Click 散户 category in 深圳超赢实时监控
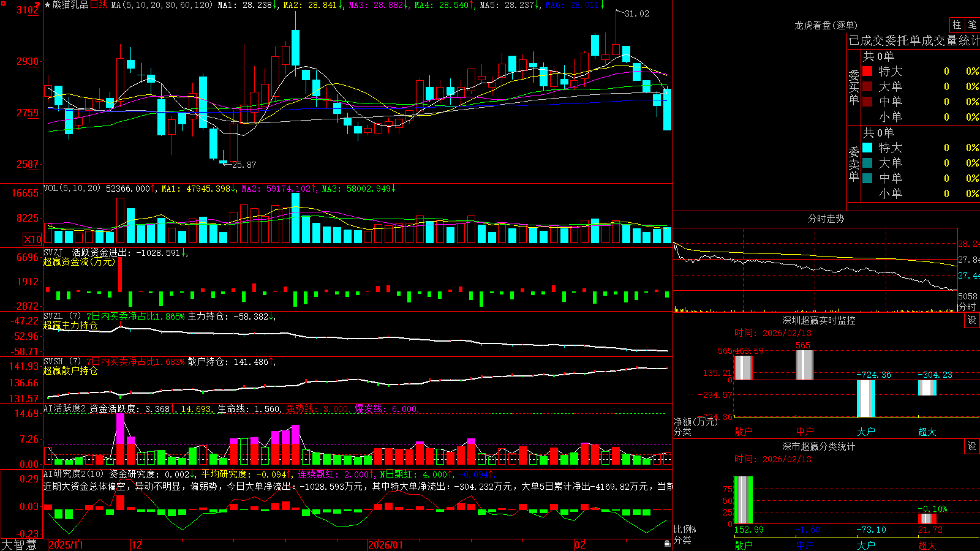The width and height of the screenshot is (980, 551). point(744,432)
